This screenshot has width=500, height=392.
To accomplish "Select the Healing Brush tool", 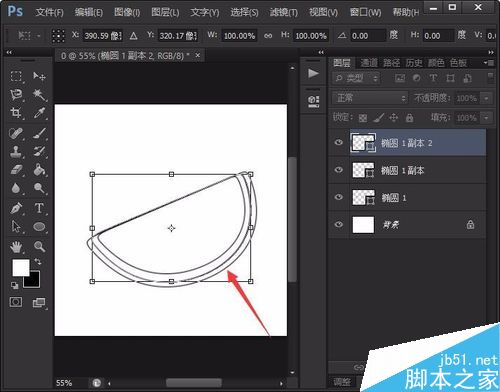I will [x=16, y=134].
